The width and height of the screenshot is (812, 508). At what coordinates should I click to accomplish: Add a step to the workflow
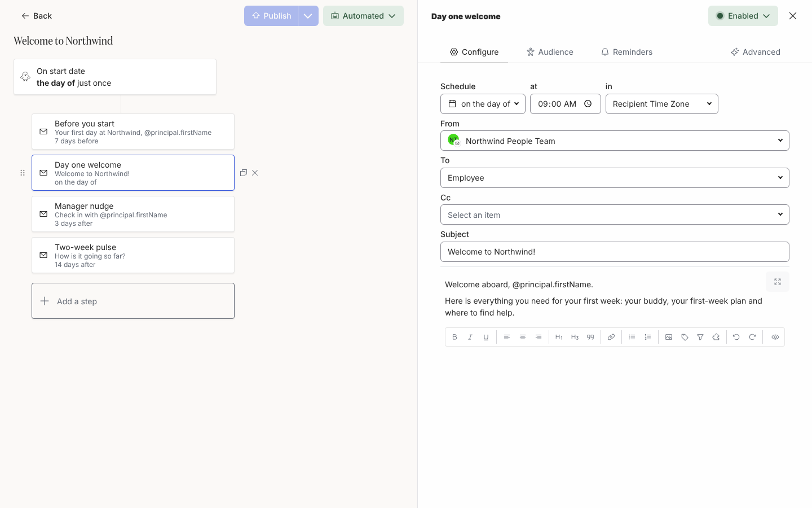point(133,301)
